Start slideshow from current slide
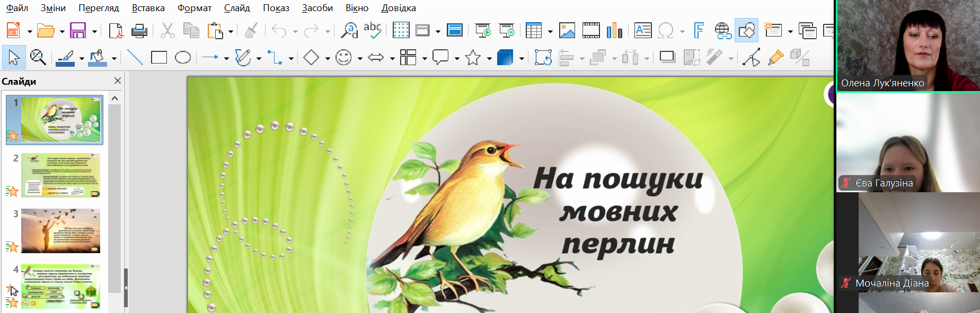Viewport: 980px width, 313px height. (507, 31)
